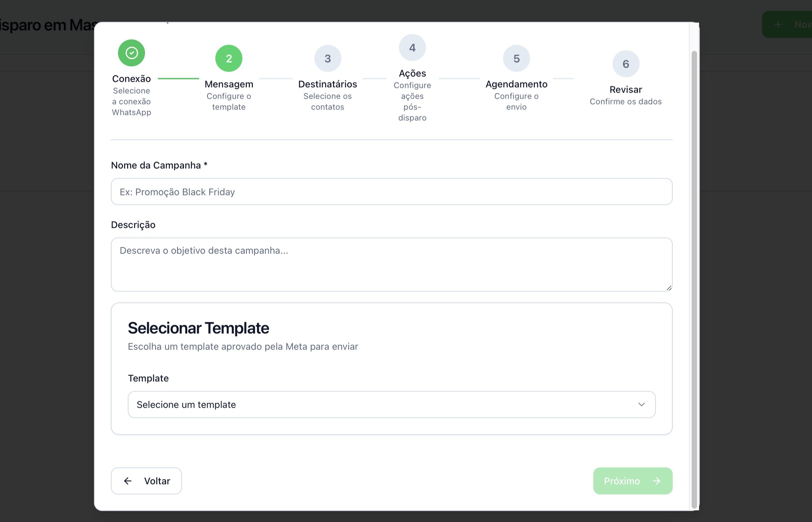Select step 6 Revisar circle

(x=626, y=64)
